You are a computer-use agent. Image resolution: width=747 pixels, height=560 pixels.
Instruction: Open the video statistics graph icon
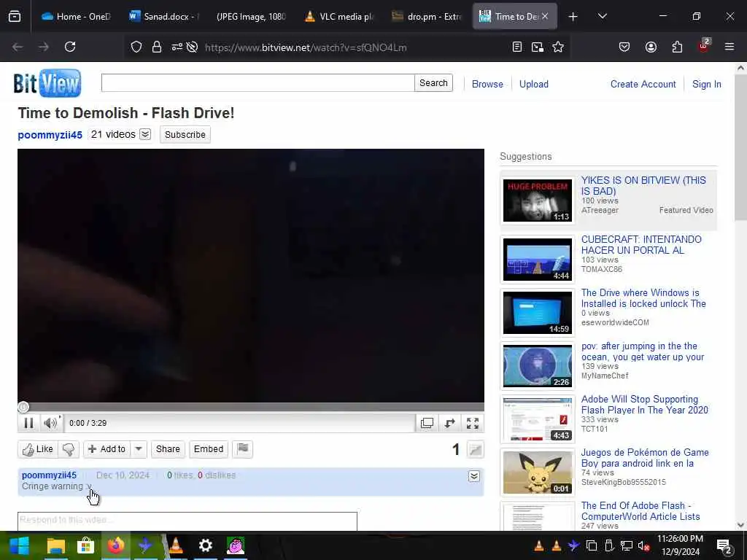pyautogui.click(x=476, y=449)
